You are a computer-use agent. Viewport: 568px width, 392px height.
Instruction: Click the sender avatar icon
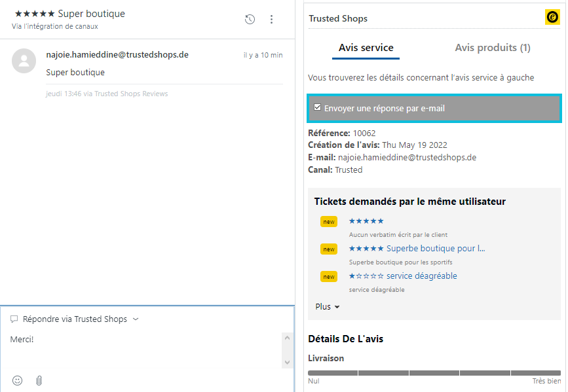[24, 61]
